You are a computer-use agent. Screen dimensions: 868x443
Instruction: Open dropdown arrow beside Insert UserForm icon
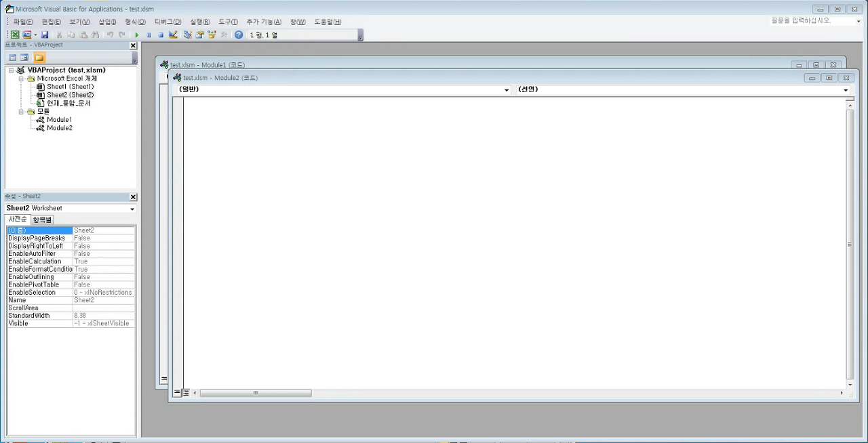point(35,35)
